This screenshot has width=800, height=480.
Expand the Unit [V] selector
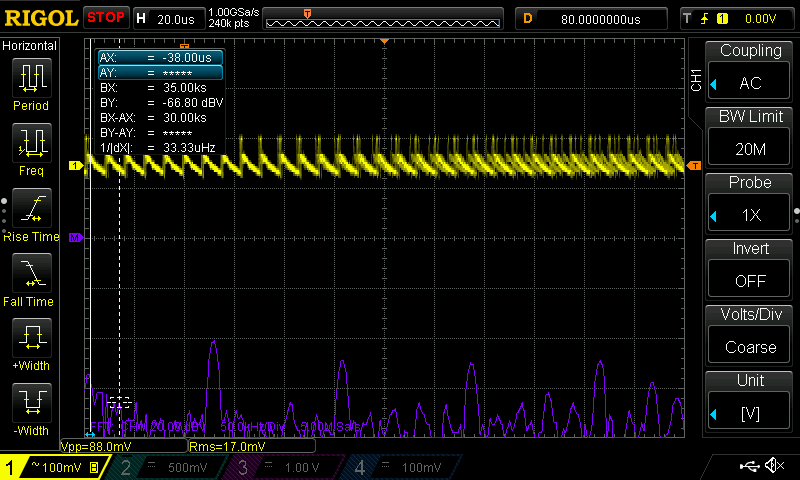point(750,402)
